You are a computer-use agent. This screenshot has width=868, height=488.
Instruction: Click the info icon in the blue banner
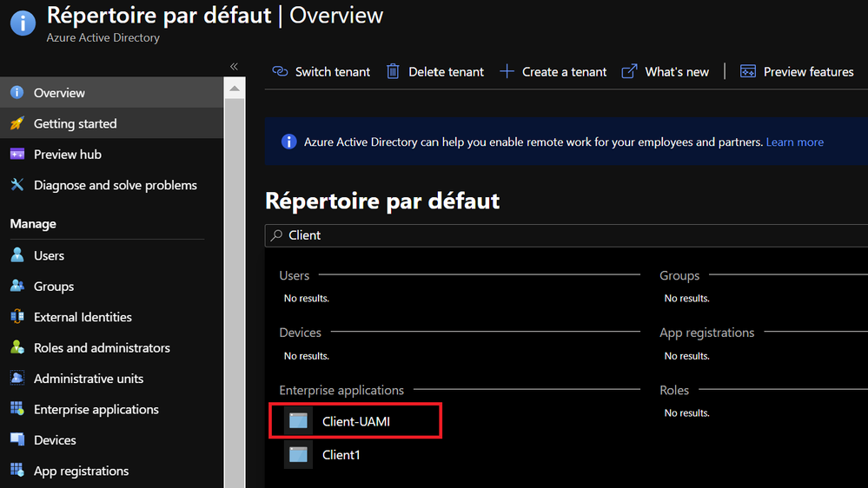click(x=288, y=142)
